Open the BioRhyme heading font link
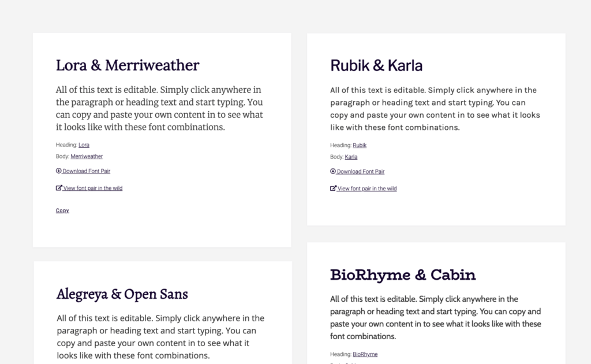Viewport: 591px width, 364px height. pos(365,354)
